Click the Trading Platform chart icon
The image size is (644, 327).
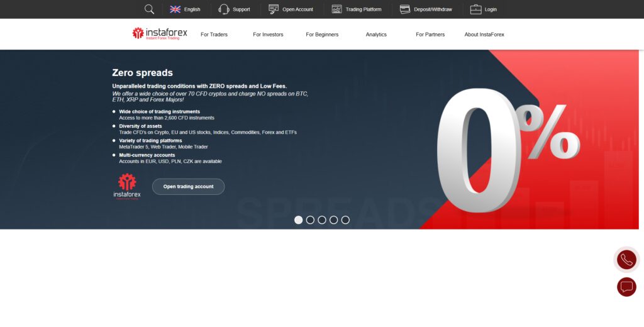pos(337,9)
